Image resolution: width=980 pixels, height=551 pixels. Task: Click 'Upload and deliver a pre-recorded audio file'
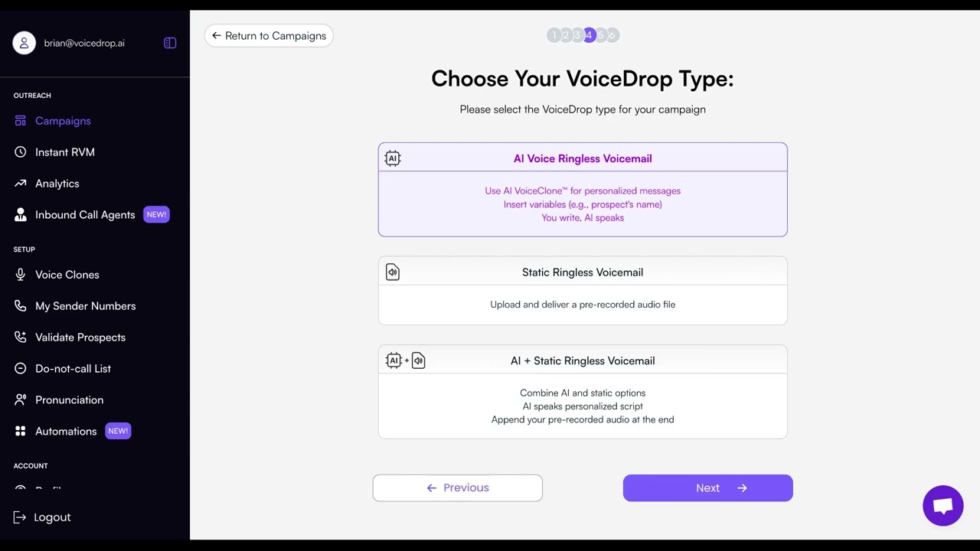(x=583, y=305)
